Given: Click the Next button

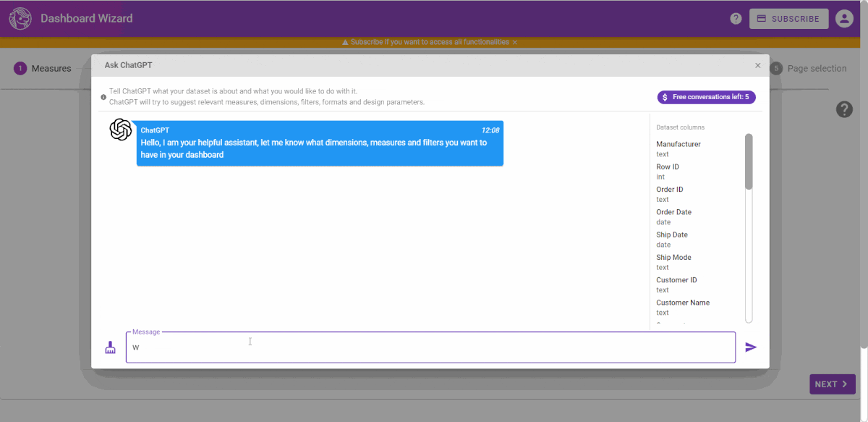Looking at the screenshot, I should coord(832,384).
